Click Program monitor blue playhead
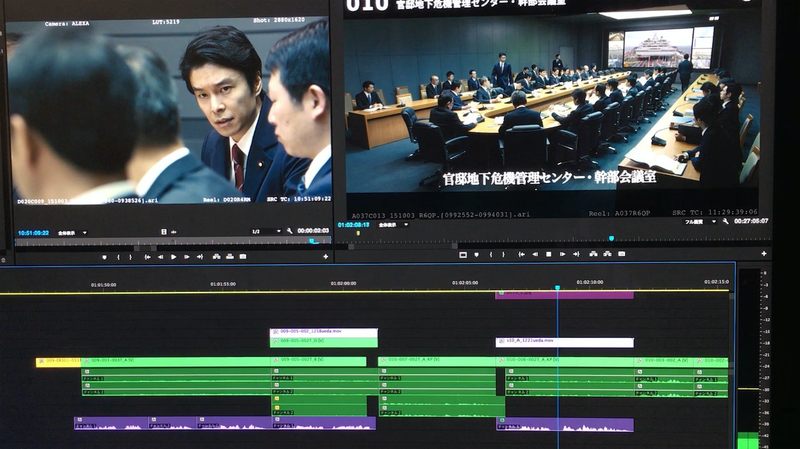This screenshot has width=800, height=449. coord(611,238)
